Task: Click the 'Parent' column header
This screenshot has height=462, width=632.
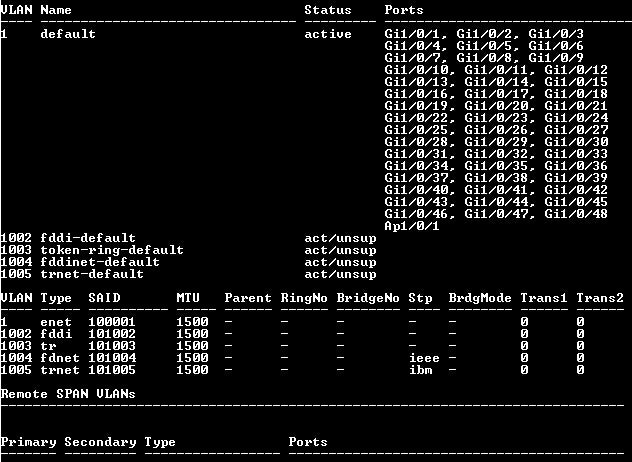Action: pos(248,298)
